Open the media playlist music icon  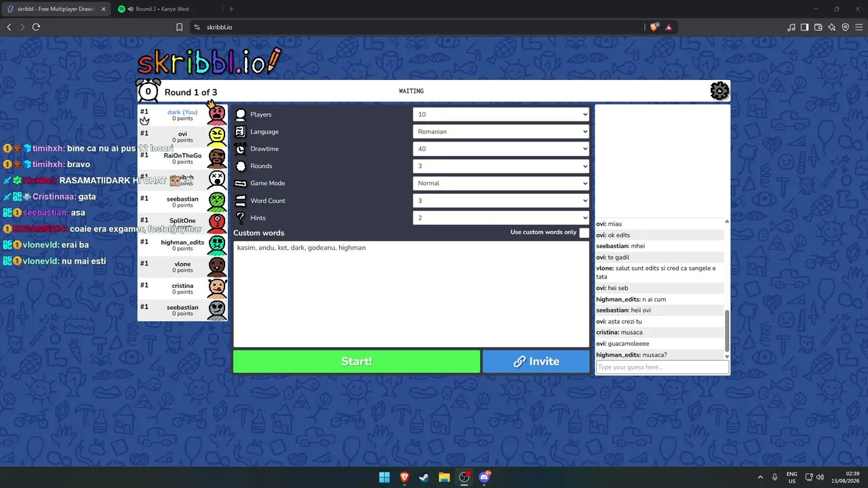pos(791,27)
